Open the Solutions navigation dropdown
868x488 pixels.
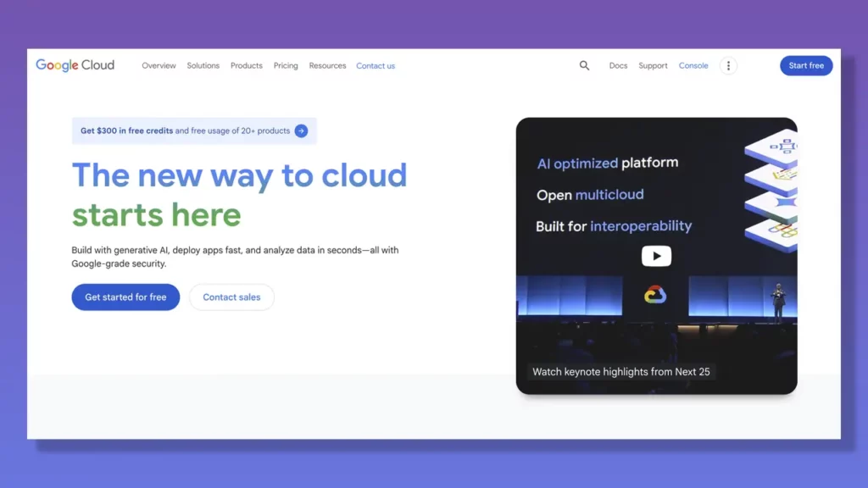pyautogui.click(x=203, y=65)
